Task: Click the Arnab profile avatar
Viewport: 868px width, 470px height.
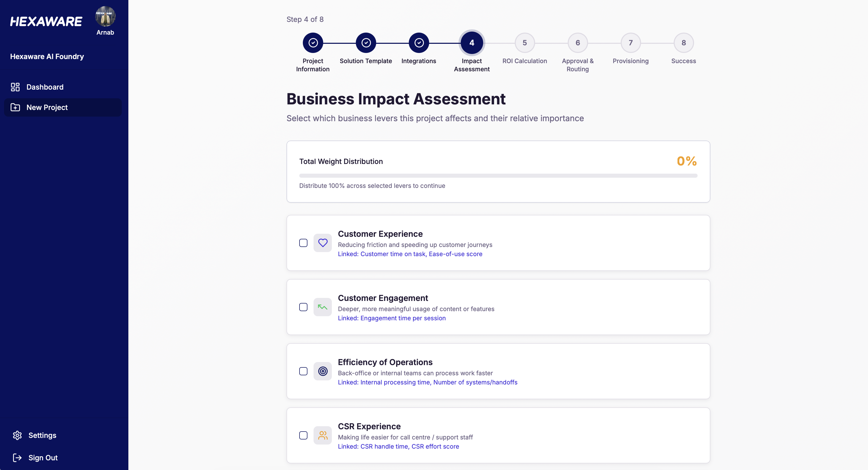Action: click(x=105, y=16)
